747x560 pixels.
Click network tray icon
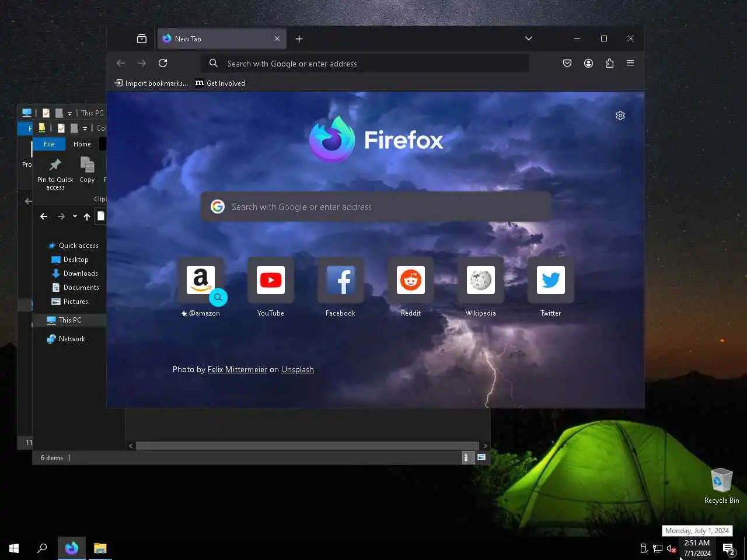658,548
